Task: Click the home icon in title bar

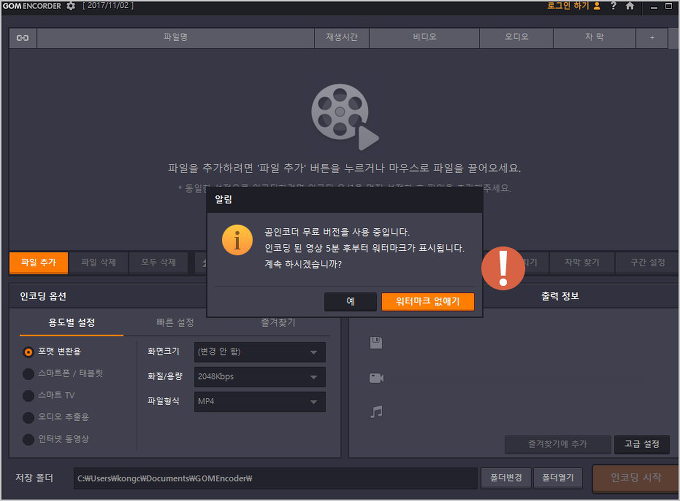Action: tap(629, 7)
